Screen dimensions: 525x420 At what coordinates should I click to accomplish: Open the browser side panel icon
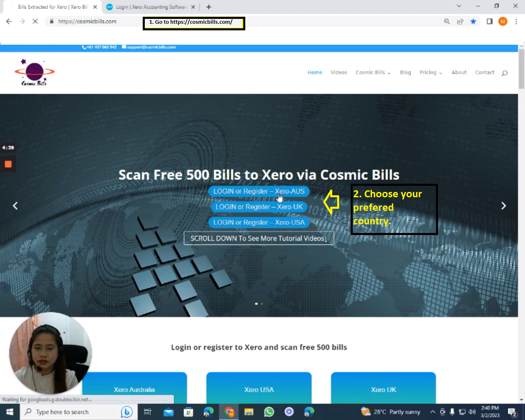489,21
